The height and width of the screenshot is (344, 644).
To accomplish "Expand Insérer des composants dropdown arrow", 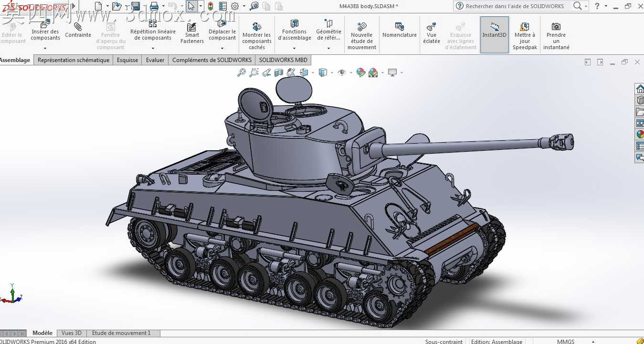I will tap(45, 48).
